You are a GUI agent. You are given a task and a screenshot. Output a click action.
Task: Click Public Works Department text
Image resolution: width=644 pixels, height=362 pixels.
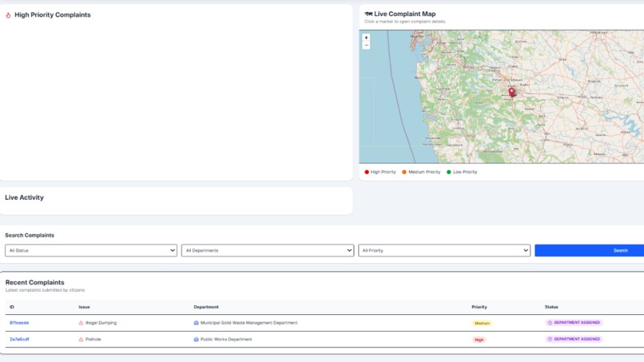tap(226, 340)
